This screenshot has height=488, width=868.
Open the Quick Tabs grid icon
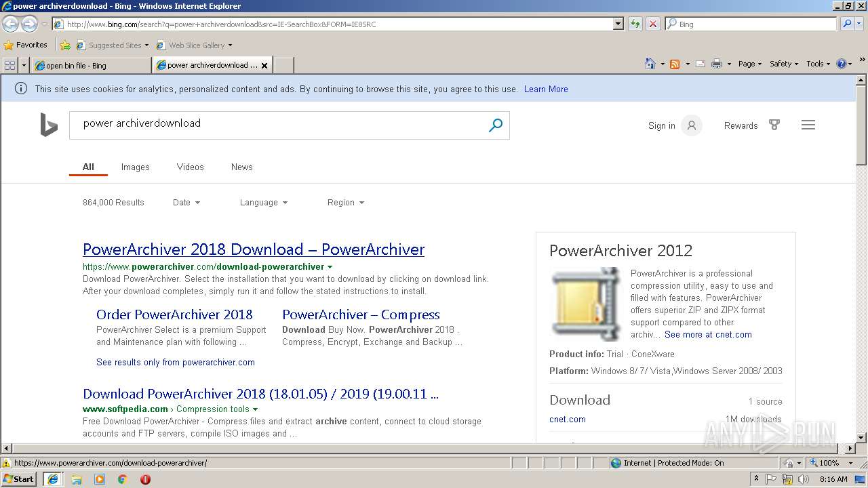tap(9, 65)
